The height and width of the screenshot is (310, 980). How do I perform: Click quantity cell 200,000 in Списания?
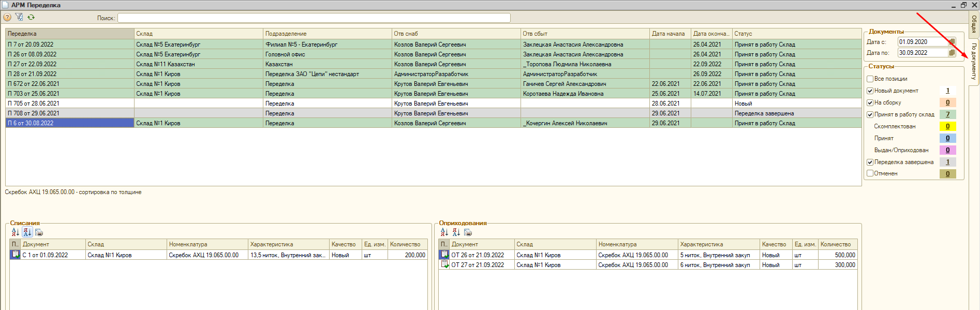pos(408,255)
